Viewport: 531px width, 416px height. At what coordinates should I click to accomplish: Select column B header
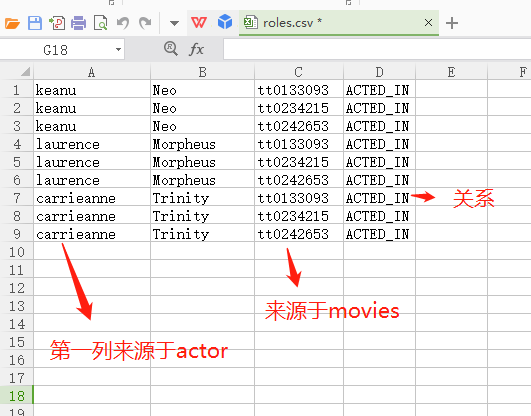coord(202,72)
